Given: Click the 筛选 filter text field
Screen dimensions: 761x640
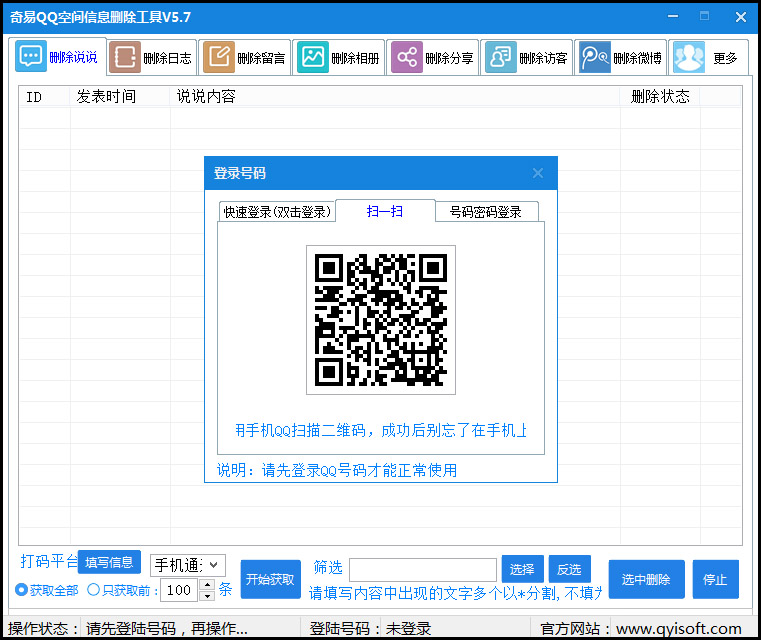Looking at the screenshot, I should click(422, 569).
